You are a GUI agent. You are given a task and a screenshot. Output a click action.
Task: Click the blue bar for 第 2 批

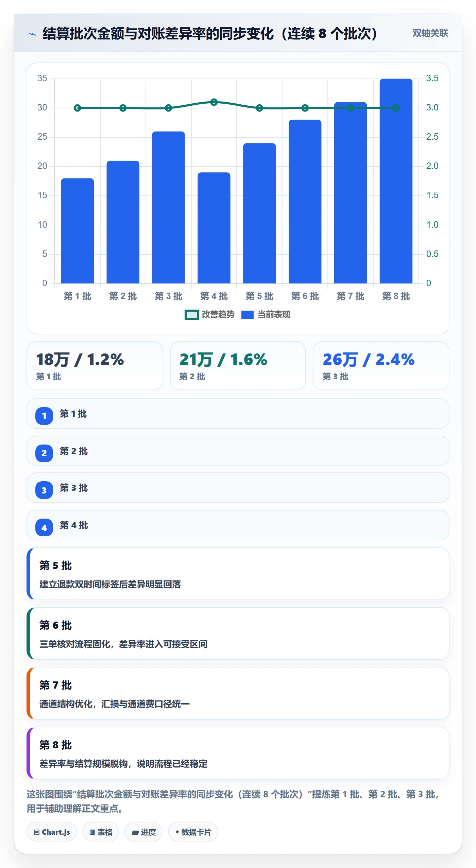click(x=123, y=222)
